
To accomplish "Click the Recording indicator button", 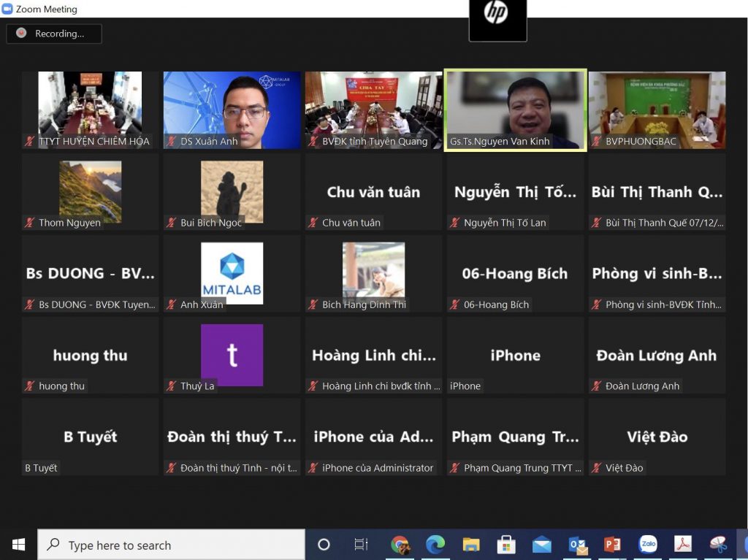I will pyautogui.click(x=54, y=34).
